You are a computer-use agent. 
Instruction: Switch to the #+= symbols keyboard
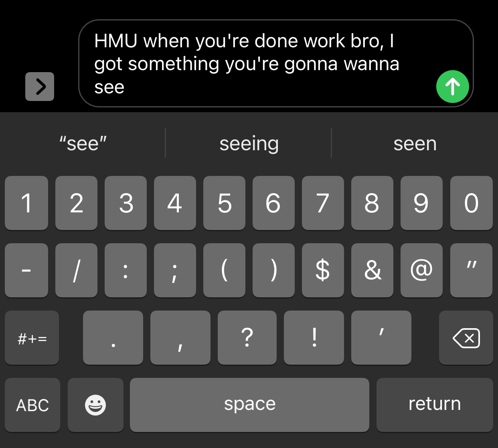point(32,338)
